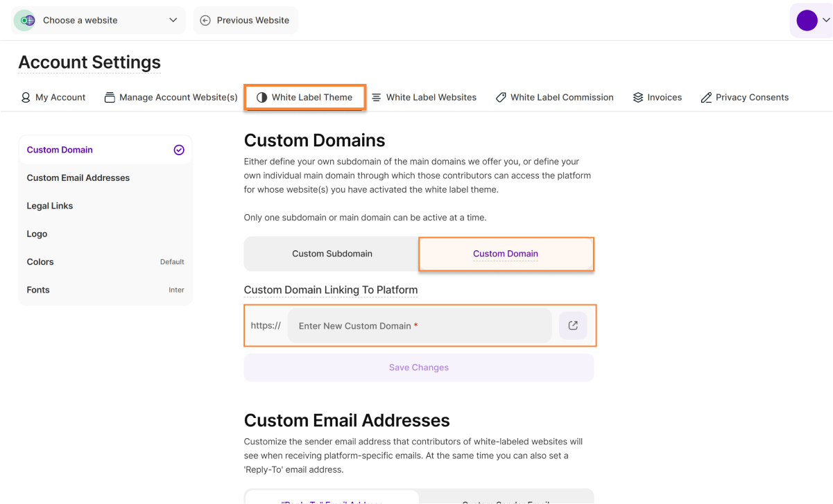
Task: Open Custom Email Addresses in sidebar
Action: tap(78, 178)
